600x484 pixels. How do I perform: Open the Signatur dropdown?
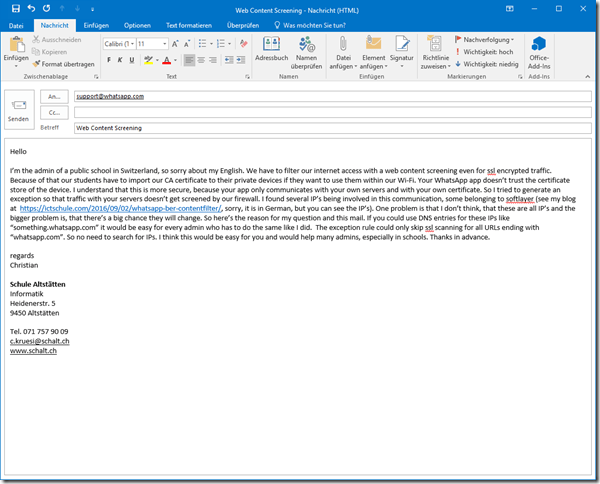[401, 52]
